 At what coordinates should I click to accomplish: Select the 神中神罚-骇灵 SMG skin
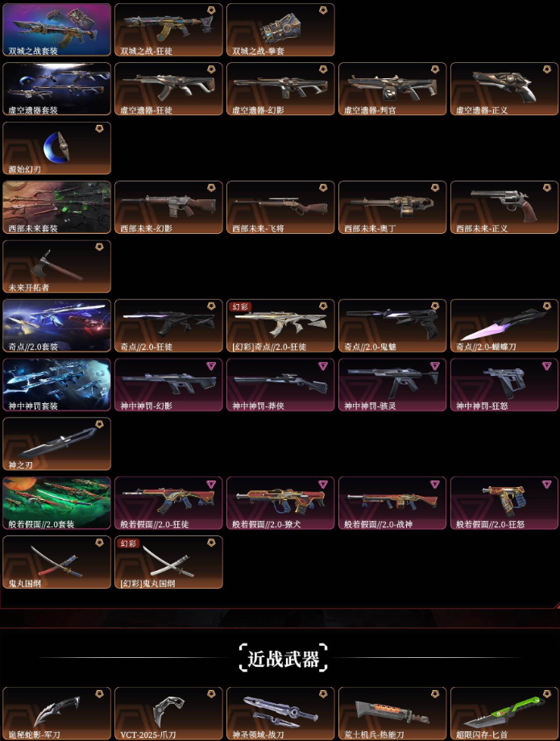pos(392,385)
